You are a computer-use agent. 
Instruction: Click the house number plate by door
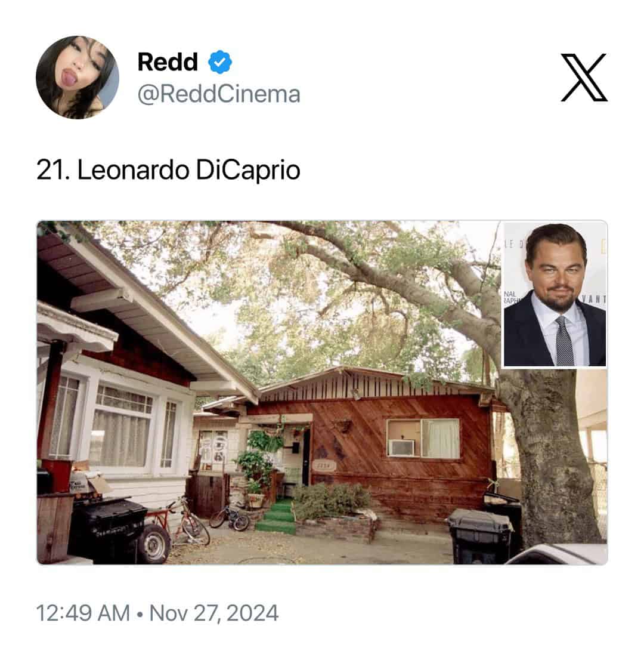tap(324, 465)
